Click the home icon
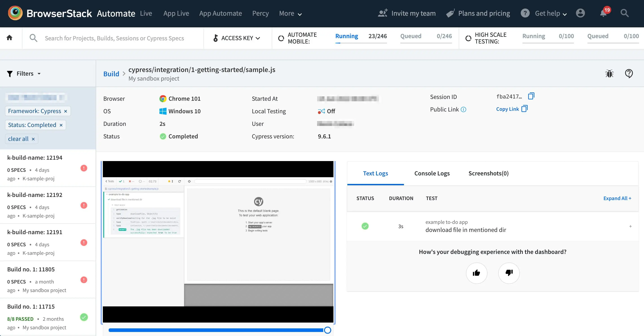The width and height of the screenshot is (644, 336). (9, 38)
